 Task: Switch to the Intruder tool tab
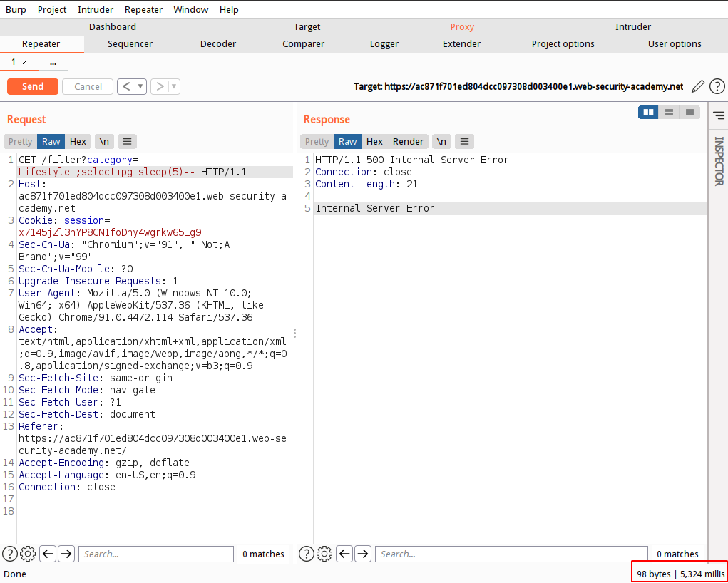(633, 27)
